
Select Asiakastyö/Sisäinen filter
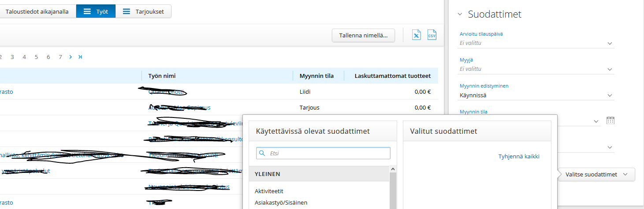[x=281, y=202]
